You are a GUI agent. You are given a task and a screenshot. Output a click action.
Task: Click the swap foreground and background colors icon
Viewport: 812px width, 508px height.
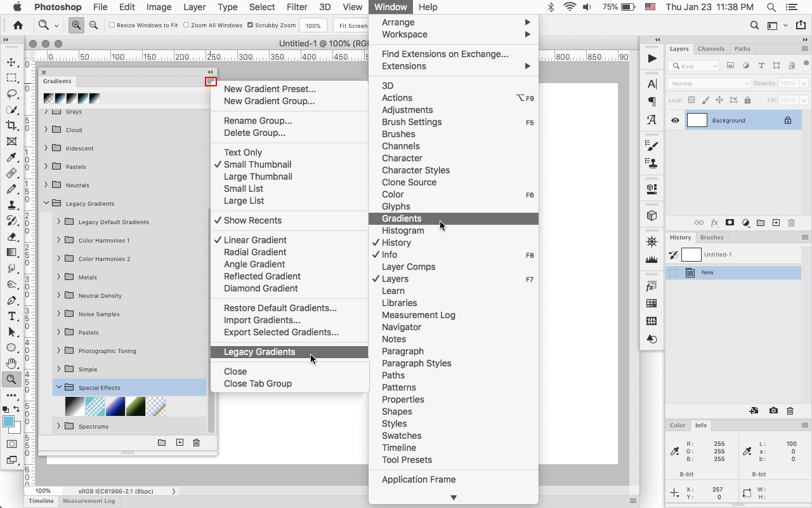point(16,409)
